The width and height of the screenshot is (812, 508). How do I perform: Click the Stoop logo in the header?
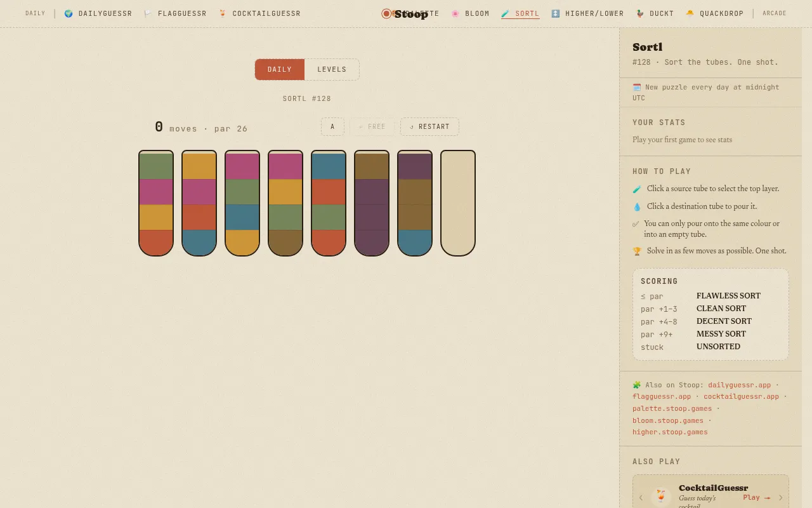coord(405,13)
